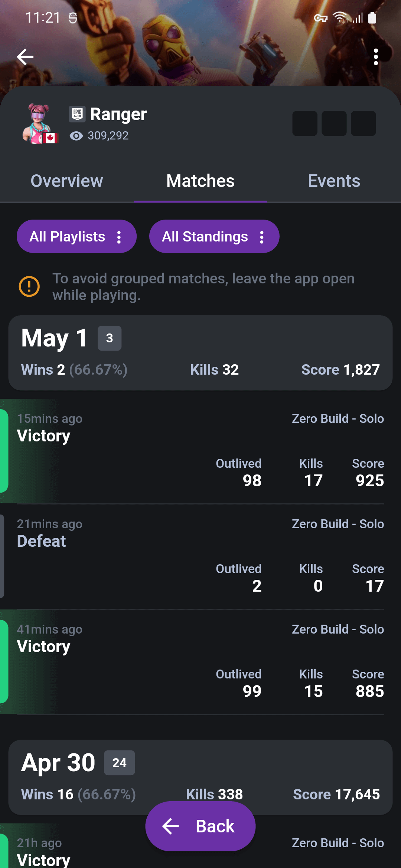Tap the eye icon beside 309,292

tap(76, 136)
